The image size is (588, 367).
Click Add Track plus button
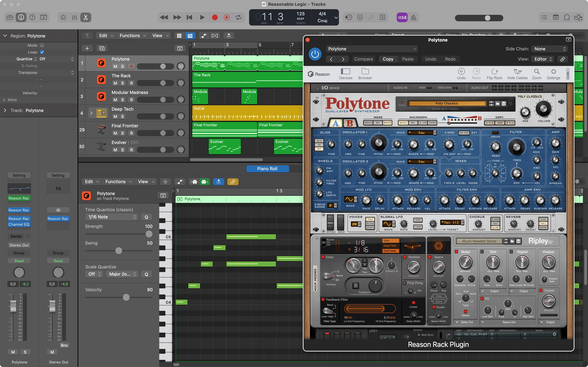pyautogui.click(x=87, y=48)
